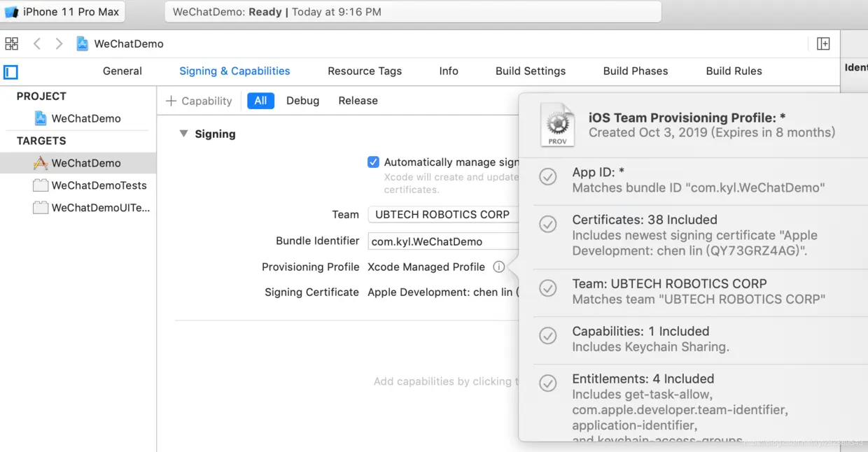Click the TARGETS section header

point(41,141)
